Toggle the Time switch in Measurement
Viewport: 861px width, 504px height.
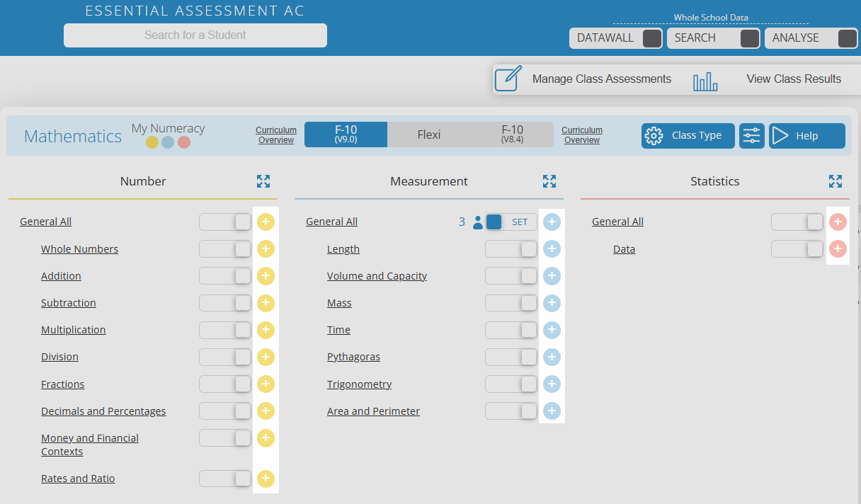[511, 330]
